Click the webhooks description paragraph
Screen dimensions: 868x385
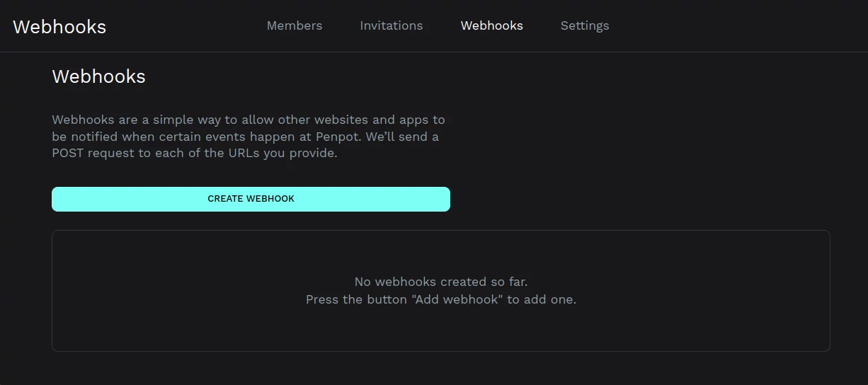[248, 137]
